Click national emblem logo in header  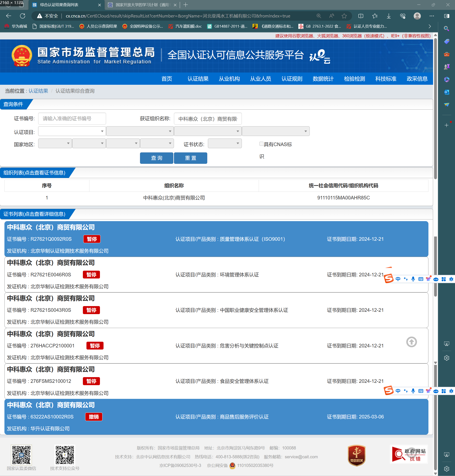click(x=22, y=56)
